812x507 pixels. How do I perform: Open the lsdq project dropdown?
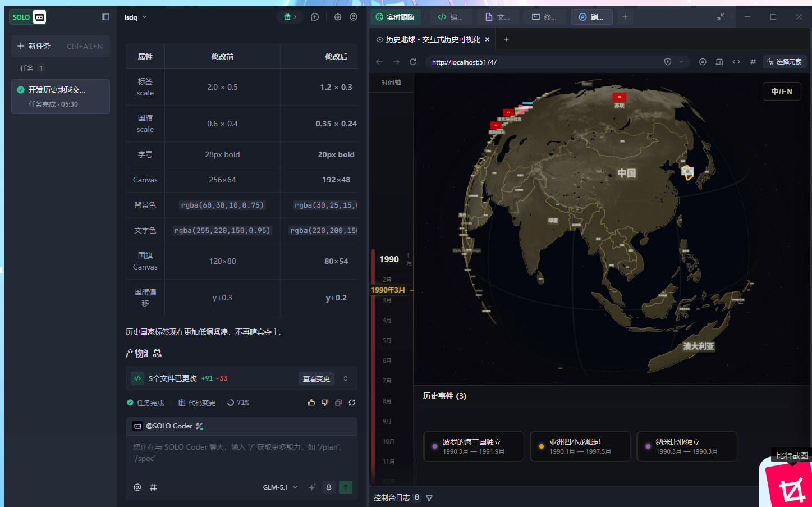click(x=135, y=17)
